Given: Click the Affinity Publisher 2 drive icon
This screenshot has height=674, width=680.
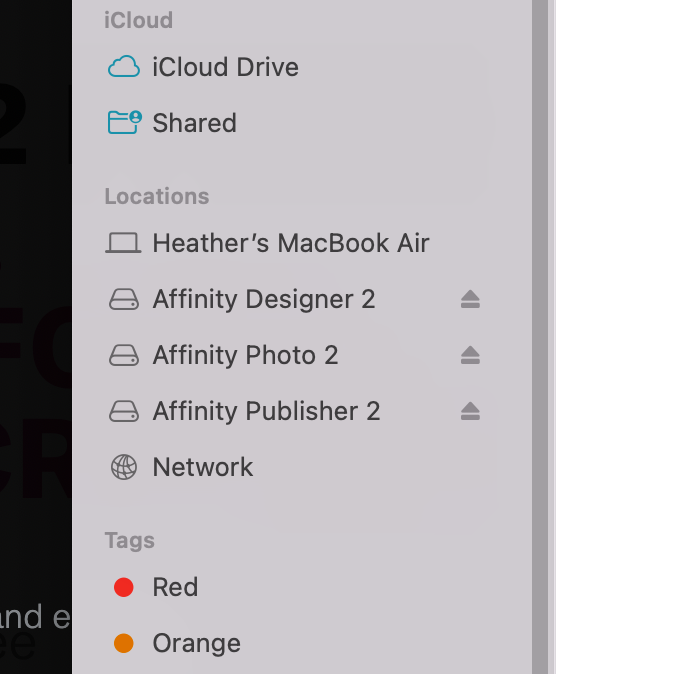Looking at the screenshot, I should 124,411.
